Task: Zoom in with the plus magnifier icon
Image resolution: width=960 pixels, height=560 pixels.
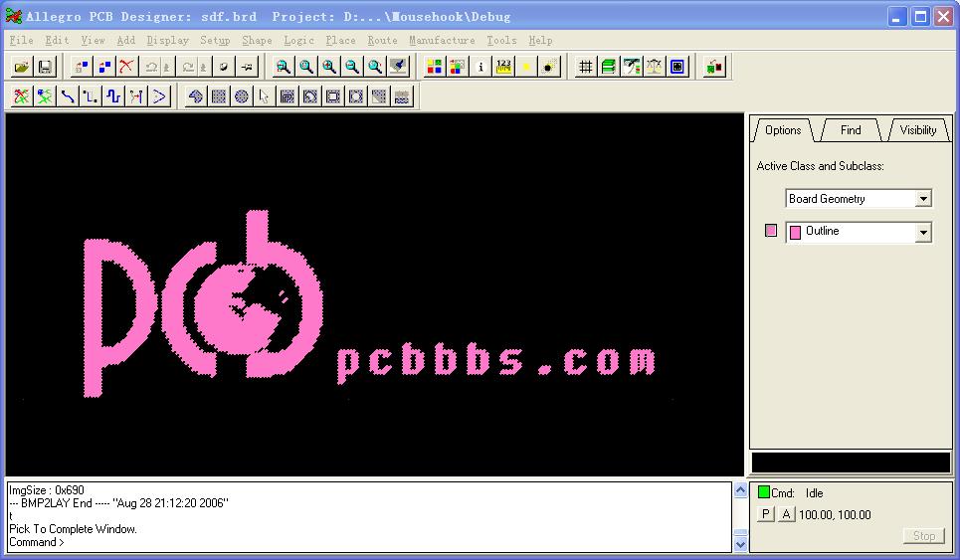Action: coord(328,66)
